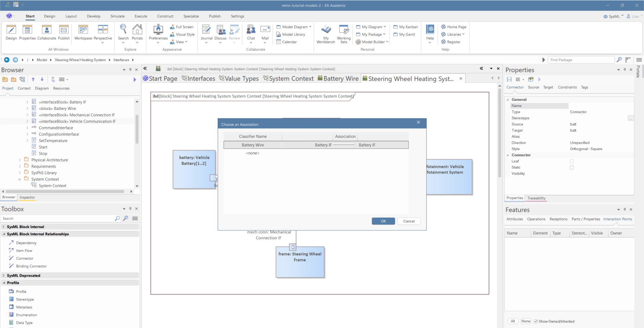Click the Find Package input field
The height and width of the screenshot is (328, 644).
pyautogui.click(x=581, y=60)
